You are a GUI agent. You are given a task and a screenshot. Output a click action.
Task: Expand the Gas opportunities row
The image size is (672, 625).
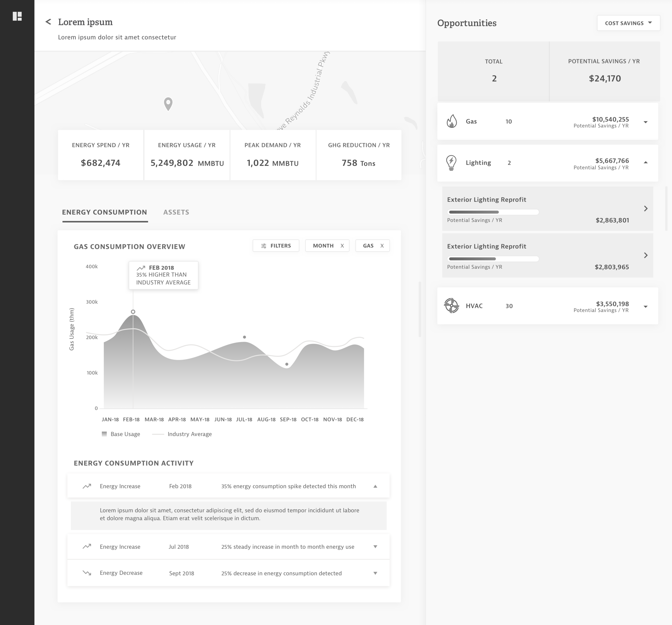tap(645, 122)
